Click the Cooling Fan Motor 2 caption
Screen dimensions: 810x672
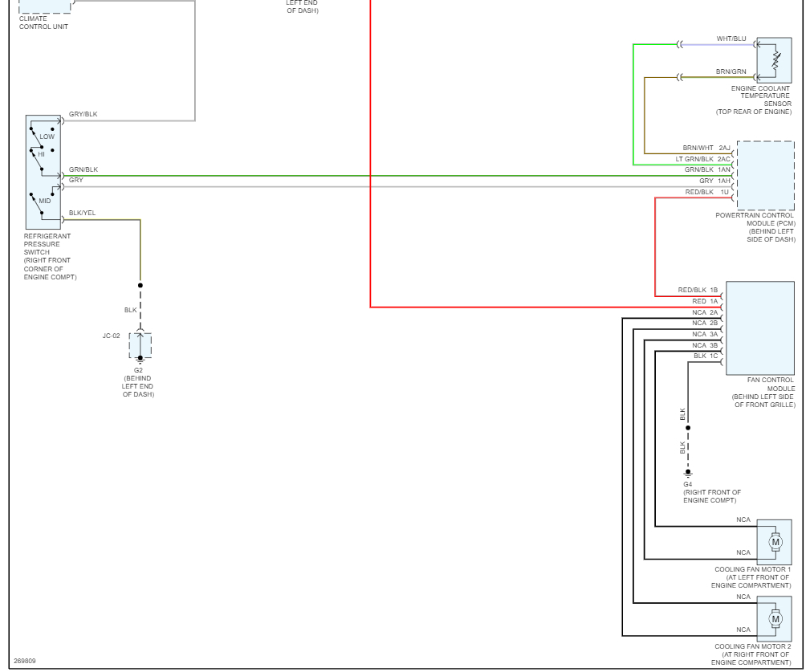751,654
